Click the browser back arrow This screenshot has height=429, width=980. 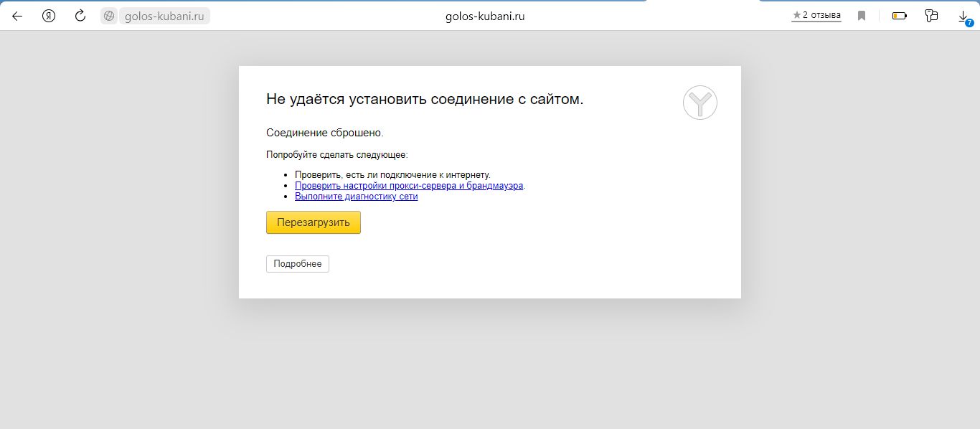[x=17, y=16]
